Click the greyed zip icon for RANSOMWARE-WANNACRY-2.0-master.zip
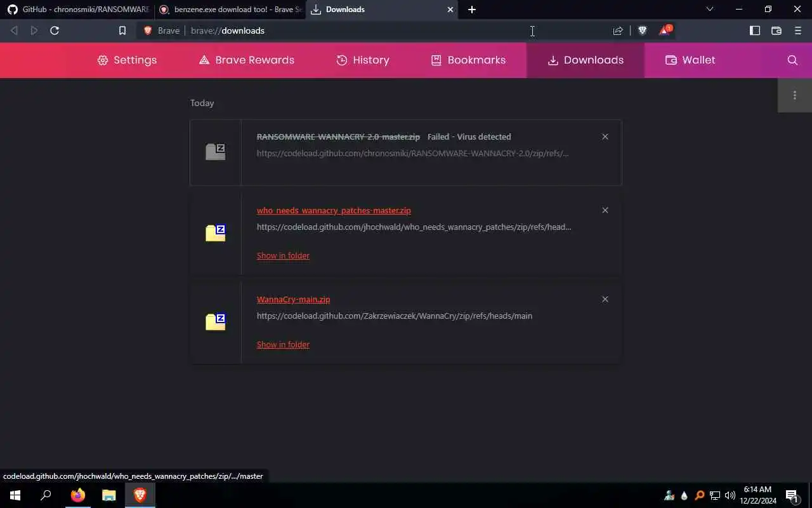 pyautogui.click(x=216, y=152)
